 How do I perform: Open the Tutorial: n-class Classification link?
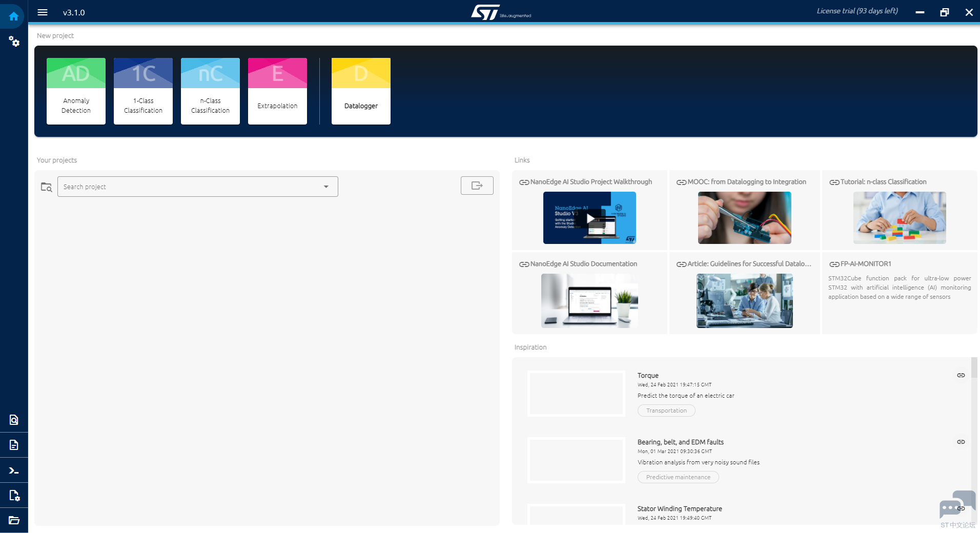tap(883, 182)
